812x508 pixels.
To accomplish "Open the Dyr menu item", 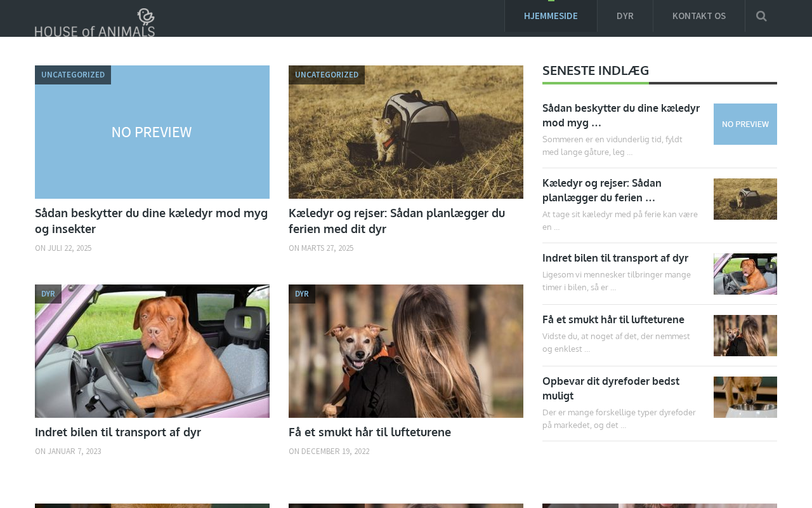I will (x=625, y=16).
